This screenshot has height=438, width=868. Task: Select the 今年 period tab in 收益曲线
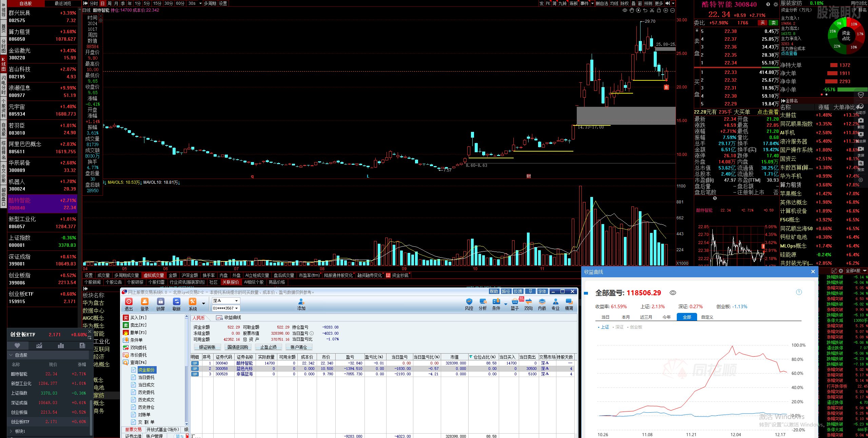coord(667,317)
